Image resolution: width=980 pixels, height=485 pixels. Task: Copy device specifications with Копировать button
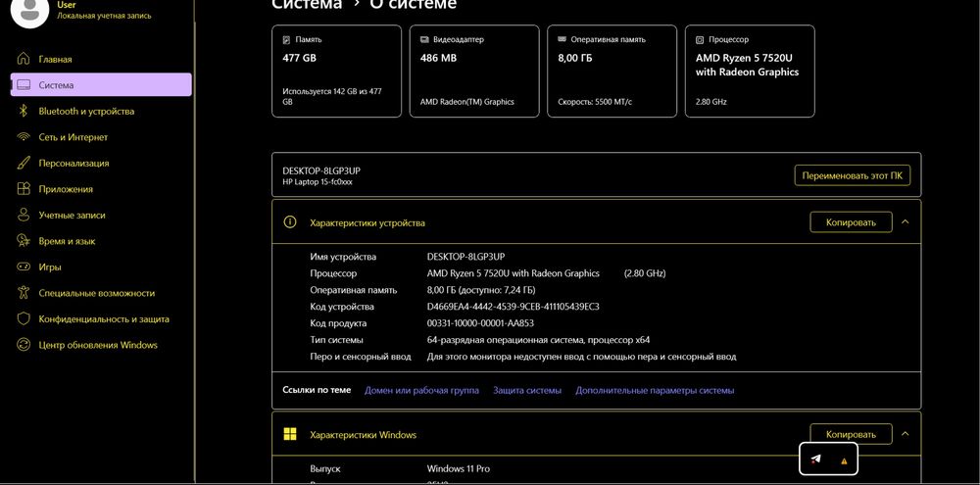(x=851, y=221)
